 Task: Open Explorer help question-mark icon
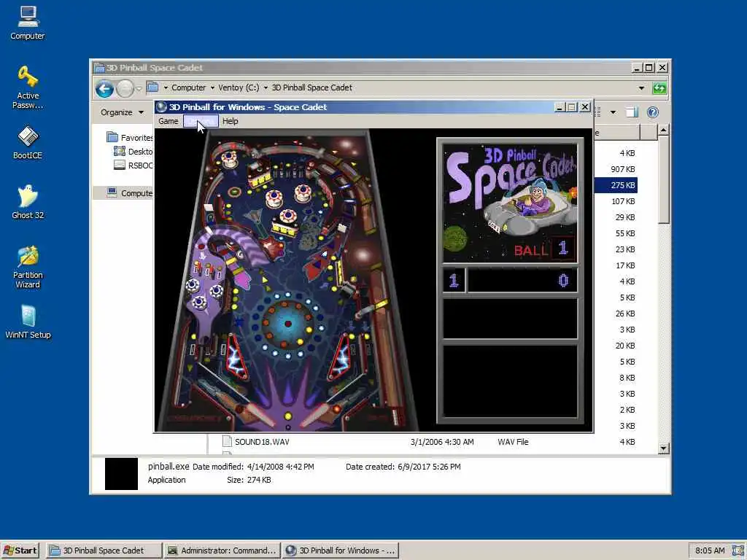(x=653, y=112)
